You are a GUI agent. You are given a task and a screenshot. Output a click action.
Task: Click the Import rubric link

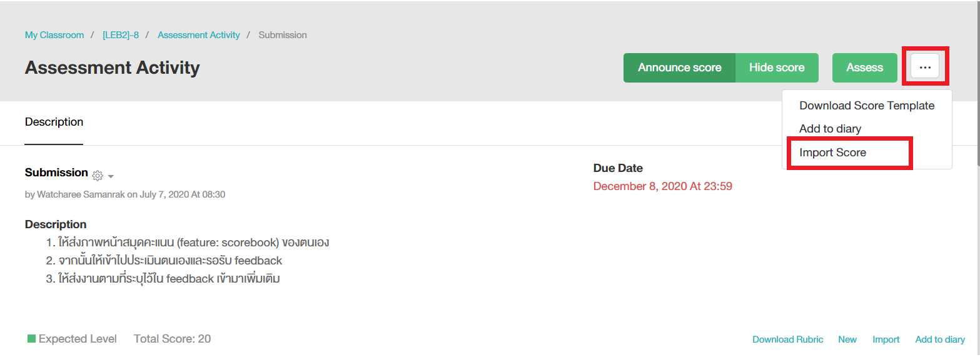[886, 339]
